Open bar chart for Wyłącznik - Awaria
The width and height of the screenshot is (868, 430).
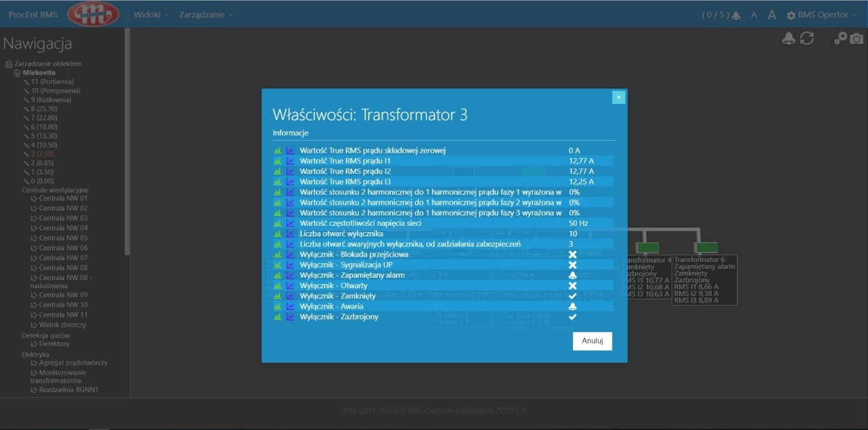pyautogui.click(x=278, y=307)
